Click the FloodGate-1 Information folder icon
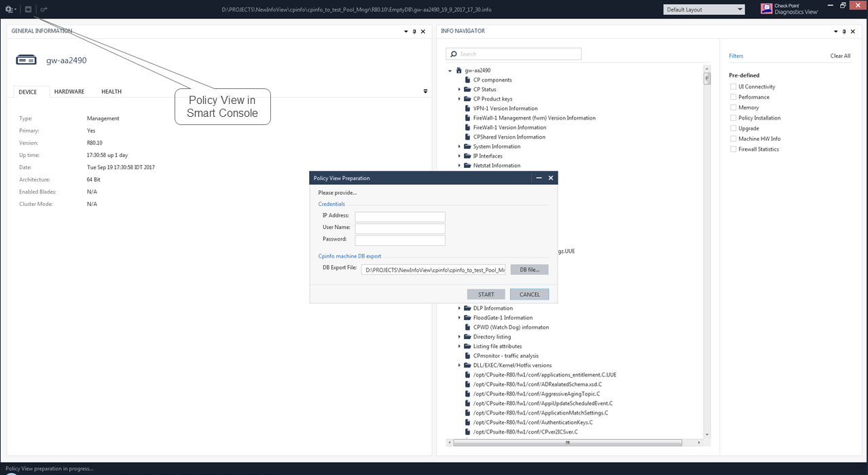Image resolution: width=868 pixels, height=475 pixels. pos(467,317)
